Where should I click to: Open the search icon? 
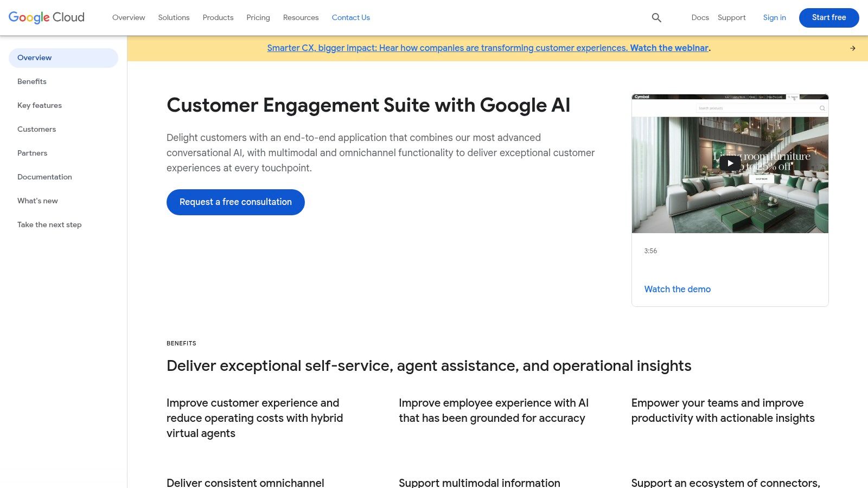coord(656,17)
